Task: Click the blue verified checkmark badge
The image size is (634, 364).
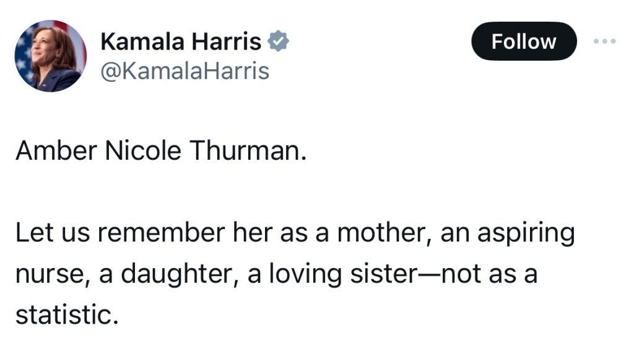Action: 279,42
